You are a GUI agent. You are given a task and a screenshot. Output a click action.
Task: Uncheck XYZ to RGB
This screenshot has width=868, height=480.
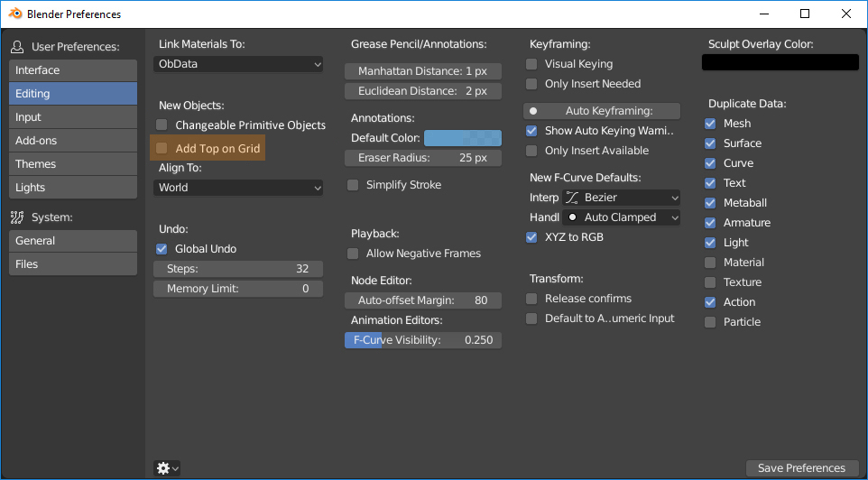click(x=531, y=237)
